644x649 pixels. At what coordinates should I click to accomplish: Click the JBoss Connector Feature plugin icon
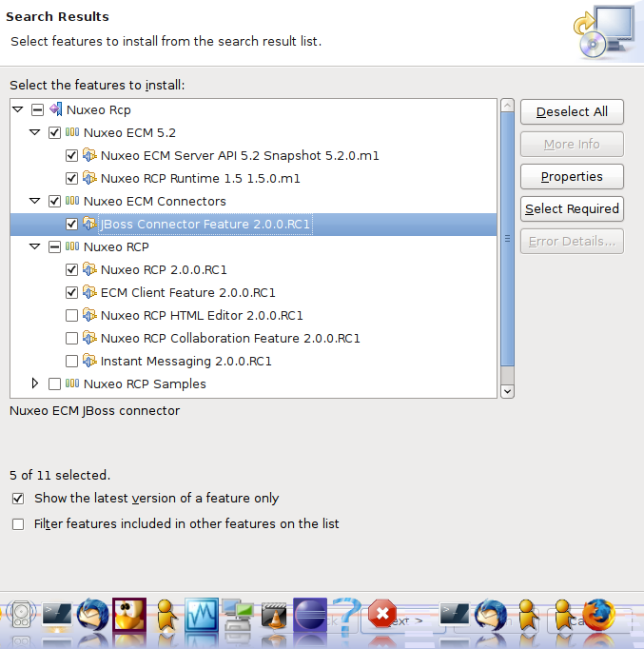(x=89, y=224)
